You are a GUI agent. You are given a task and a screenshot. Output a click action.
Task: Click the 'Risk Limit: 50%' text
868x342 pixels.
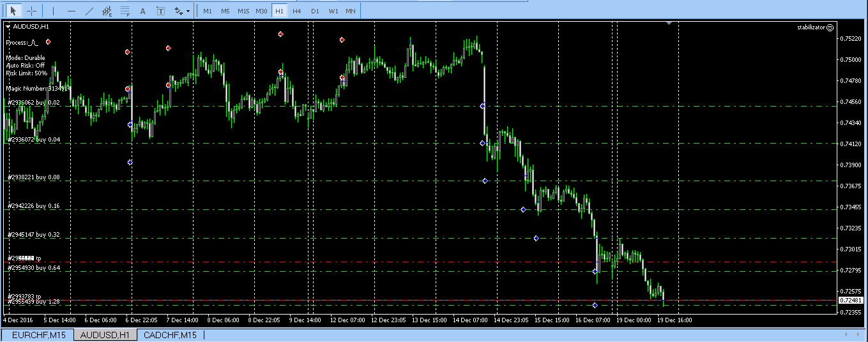(27, 73)
